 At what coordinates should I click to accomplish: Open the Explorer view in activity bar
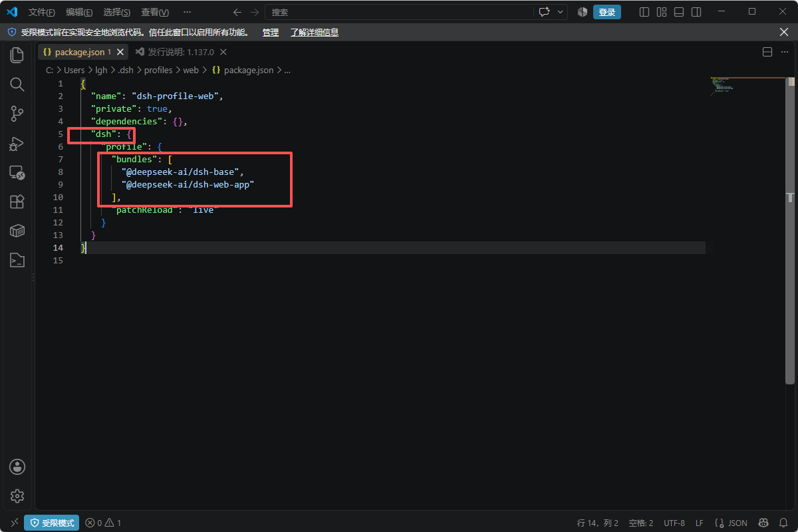(x=17, y=55)
